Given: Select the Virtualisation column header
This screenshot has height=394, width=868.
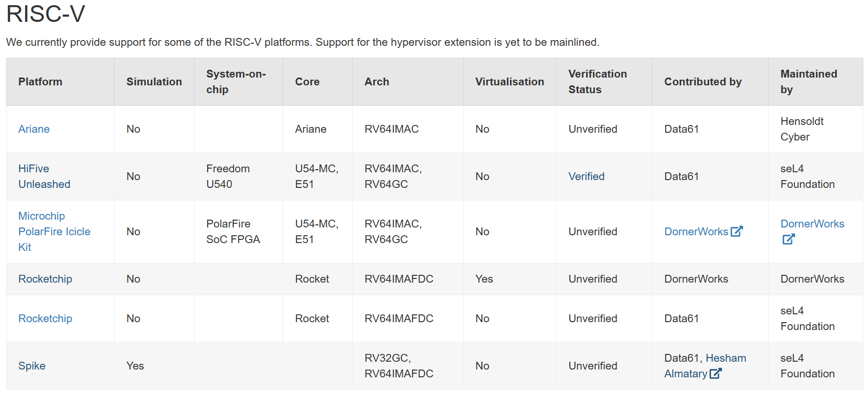Looking at the screenshot, I should (x=509, y=82).
